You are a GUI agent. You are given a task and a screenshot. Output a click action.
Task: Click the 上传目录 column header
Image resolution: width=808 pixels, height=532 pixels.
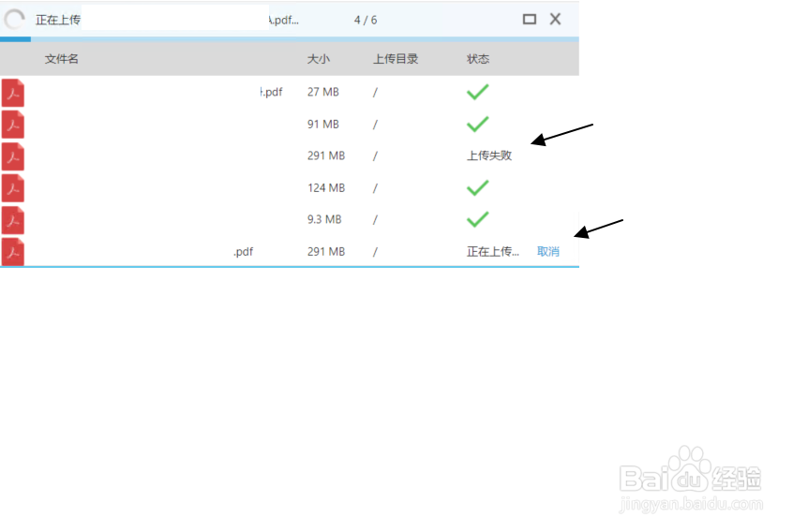click(x=396, y=59)
